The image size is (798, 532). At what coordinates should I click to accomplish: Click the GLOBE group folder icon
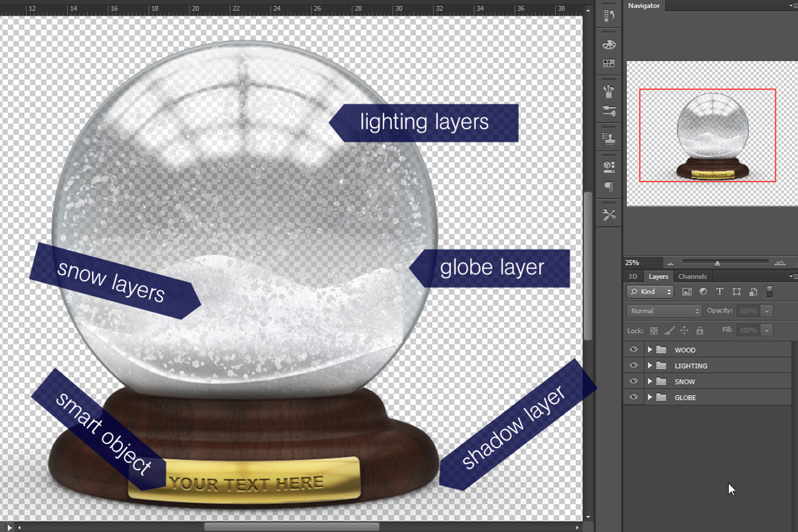pyautogui.click(x=661, y=397)
